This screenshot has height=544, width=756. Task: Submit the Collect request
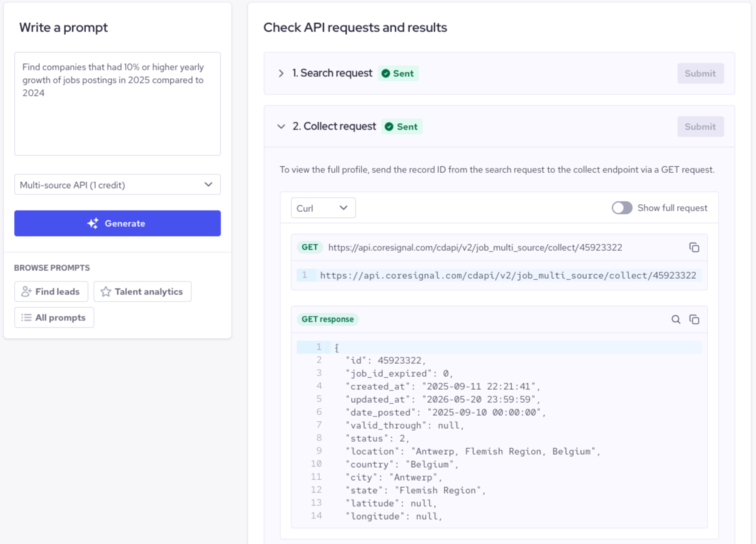click(x=700, y=126)
